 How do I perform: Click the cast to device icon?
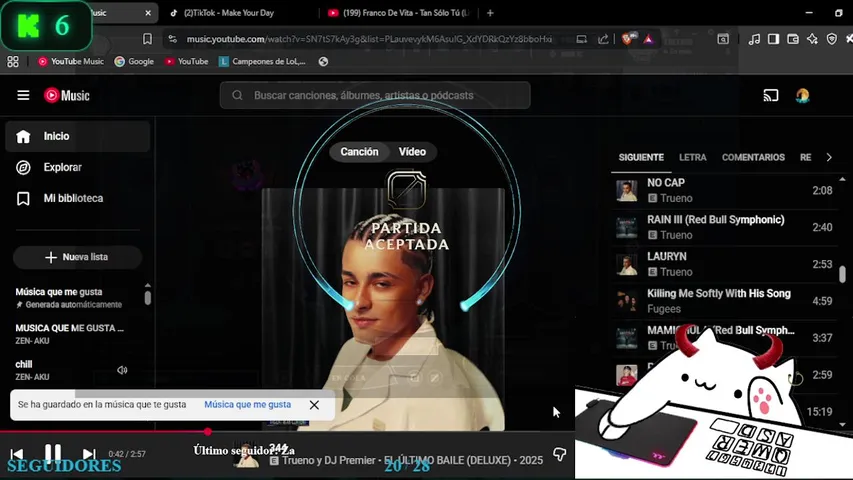pyautogui.click(x=770, y=96)
